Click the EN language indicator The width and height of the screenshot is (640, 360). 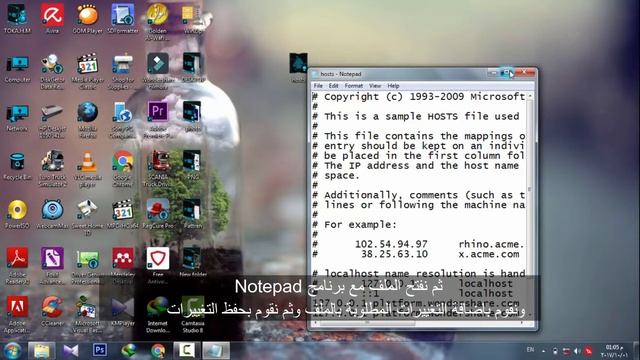pos(530,349)
